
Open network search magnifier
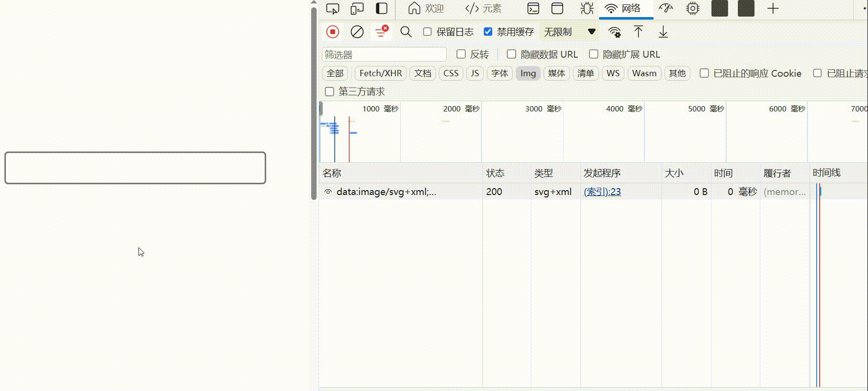(406, 32)
